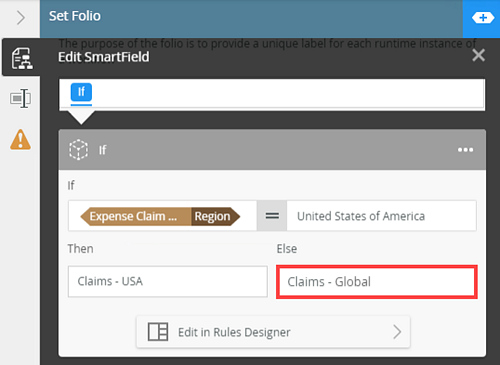Open the workflow properties sidebar tab
Screen dimensions: 500x365
click(22, 58)
